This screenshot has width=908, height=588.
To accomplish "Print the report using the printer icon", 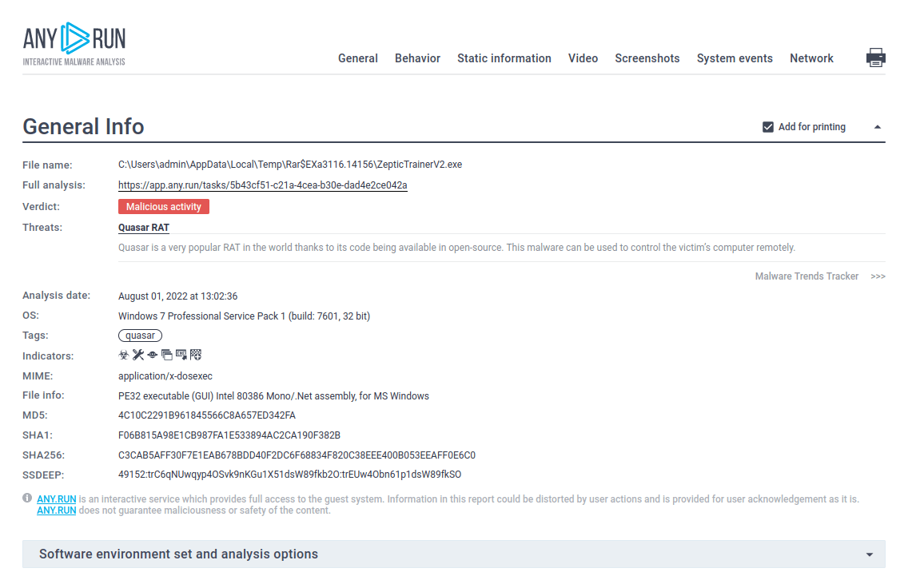I will point(876,58).
